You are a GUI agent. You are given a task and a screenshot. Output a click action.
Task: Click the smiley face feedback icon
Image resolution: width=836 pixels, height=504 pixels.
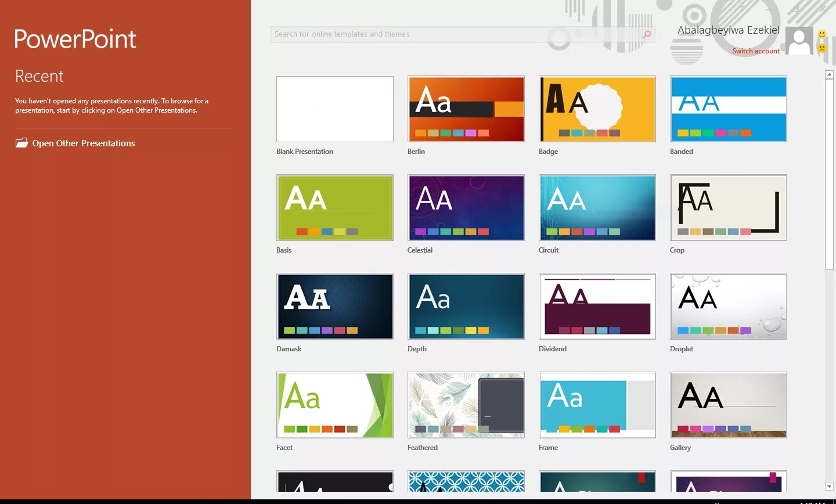(x=822, y=34)
